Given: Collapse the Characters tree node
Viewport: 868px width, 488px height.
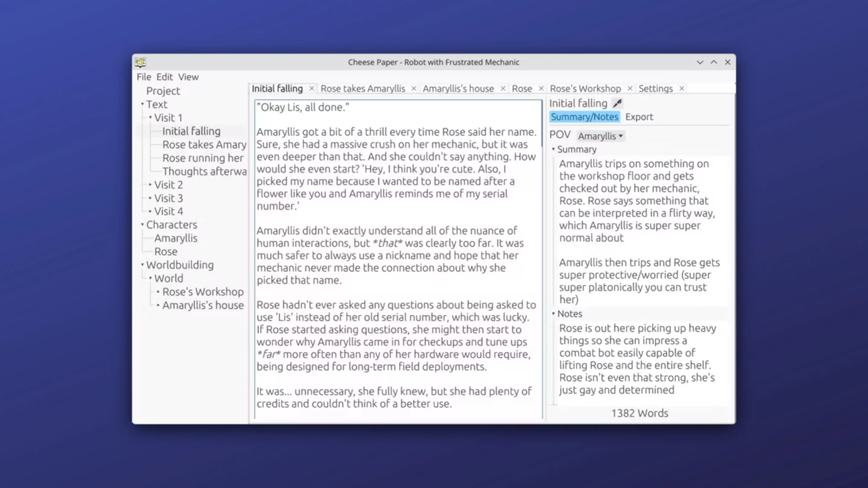Looking at the screenshot, I should pyautogui.click(x=143, y=224).
